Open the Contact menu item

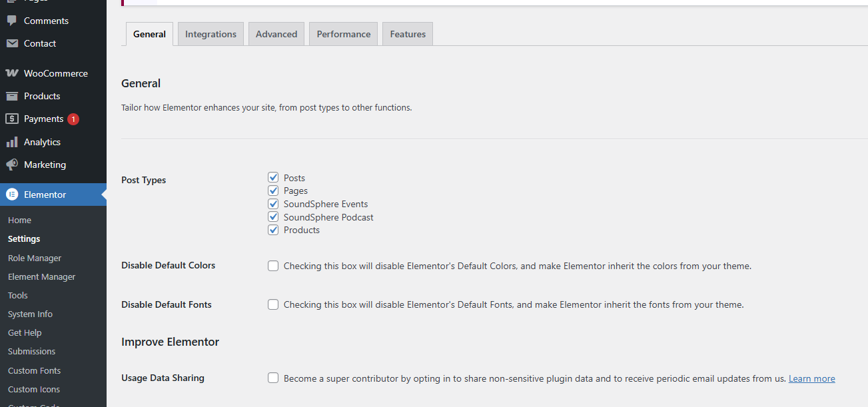point(53,43)
